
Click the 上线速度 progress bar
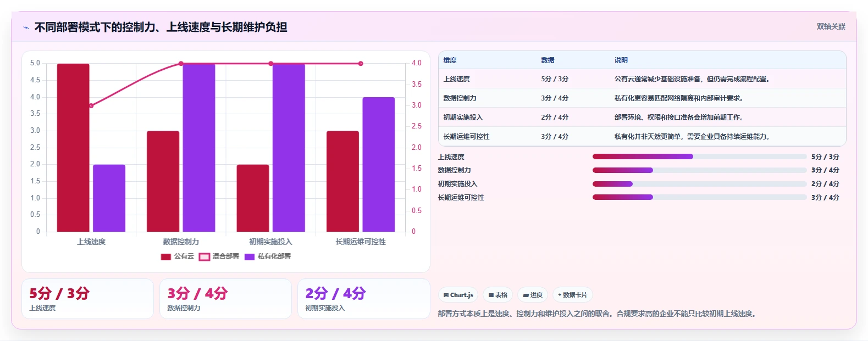699,156
